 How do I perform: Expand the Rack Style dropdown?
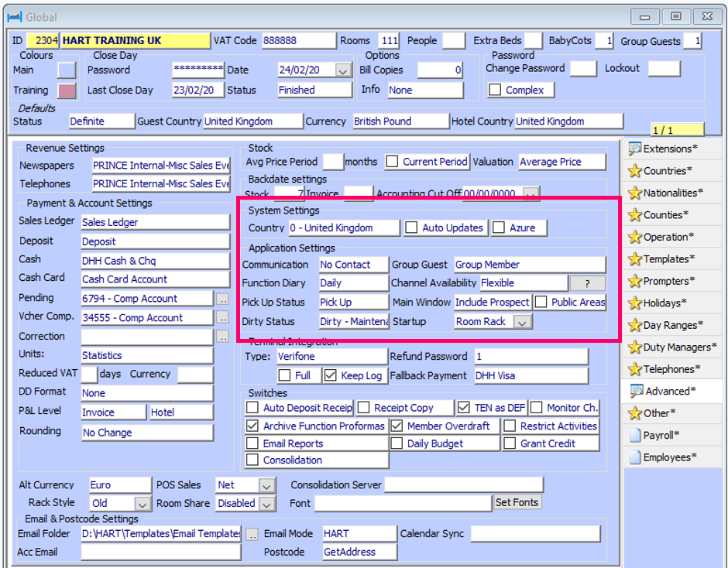pos(142,504)
